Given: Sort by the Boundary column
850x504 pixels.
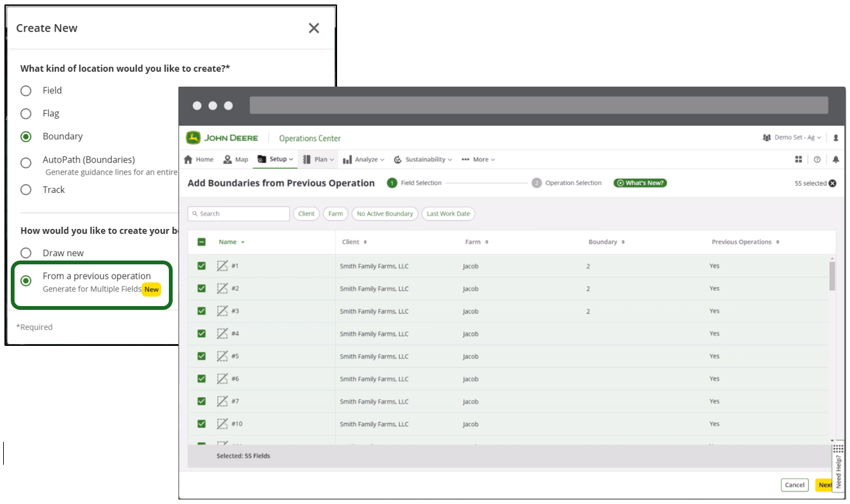Looking at the screenshot, I should point(607,242).
